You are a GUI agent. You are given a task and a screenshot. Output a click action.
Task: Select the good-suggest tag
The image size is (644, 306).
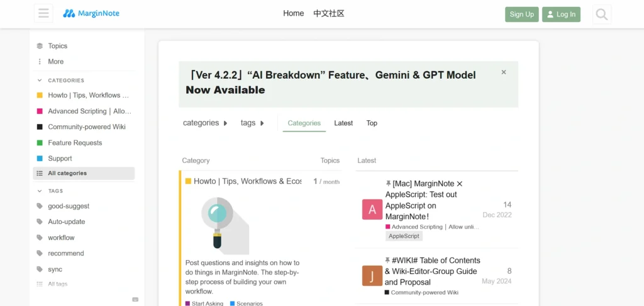(69, 206)
